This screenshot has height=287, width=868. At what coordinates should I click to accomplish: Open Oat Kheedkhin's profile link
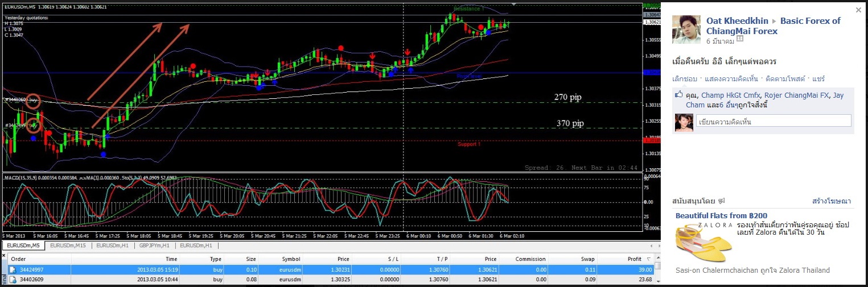tap(737, 20)
